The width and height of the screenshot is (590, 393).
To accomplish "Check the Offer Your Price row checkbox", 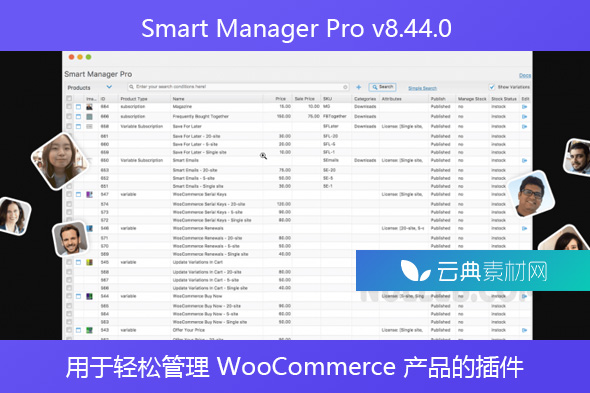I will click(69, 330).
